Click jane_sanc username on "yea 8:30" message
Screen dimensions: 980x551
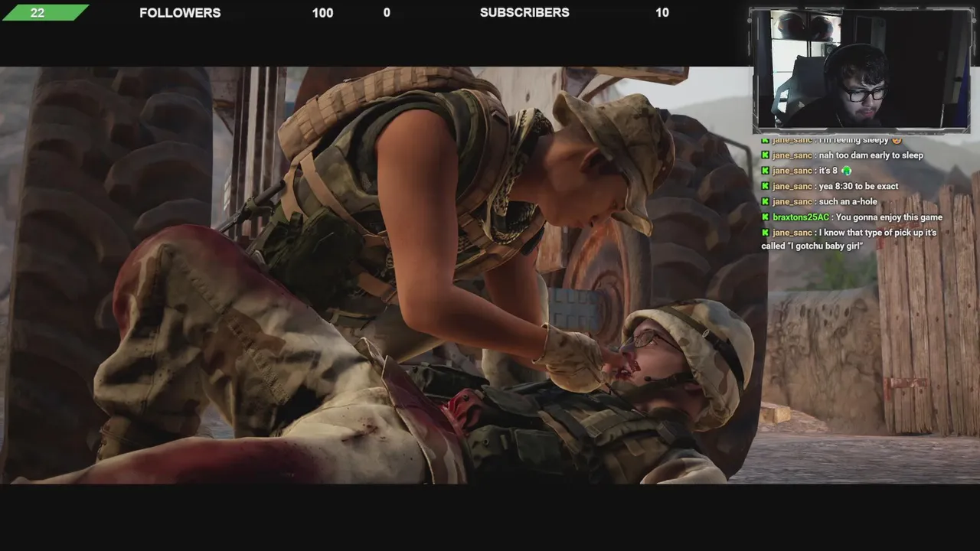coord(792,187)
